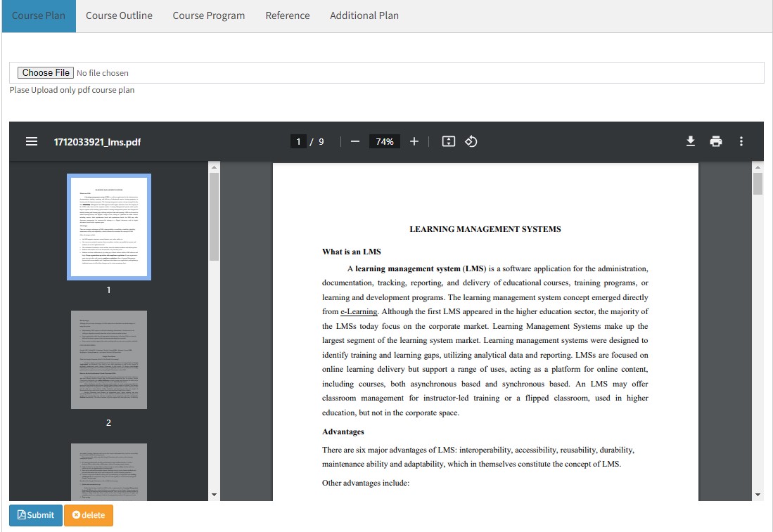Switch to the Course Outline tab

coord(119,15)
